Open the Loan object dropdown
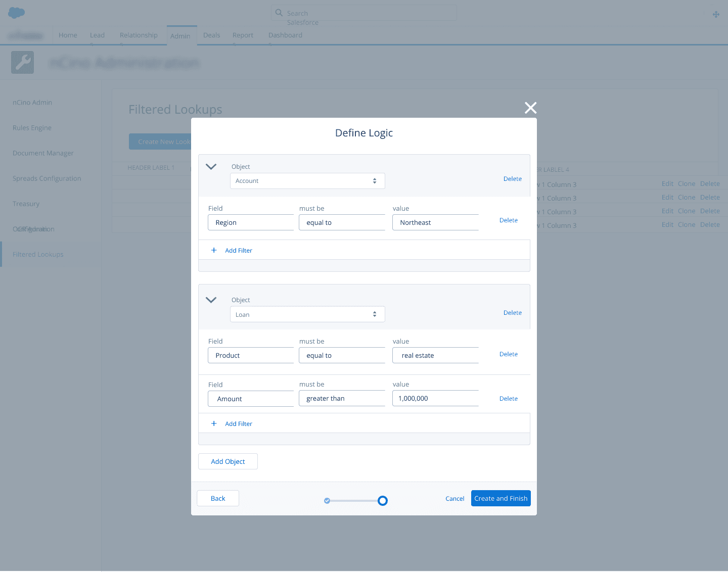The width and height of the screenshot is (728, 572). [307, 314]
